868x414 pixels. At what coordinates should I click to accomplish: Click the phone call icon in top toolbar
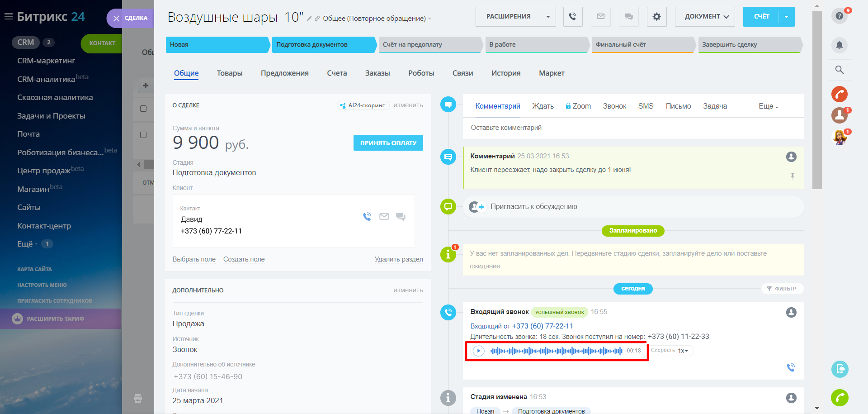[572, 17]
